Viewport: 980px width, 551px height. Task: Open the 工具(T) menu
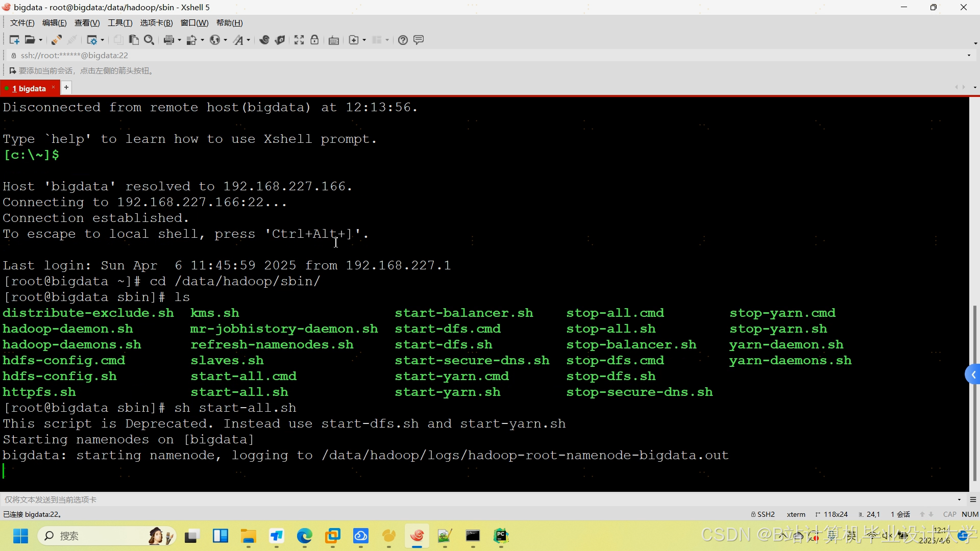[x=119, y=23]
